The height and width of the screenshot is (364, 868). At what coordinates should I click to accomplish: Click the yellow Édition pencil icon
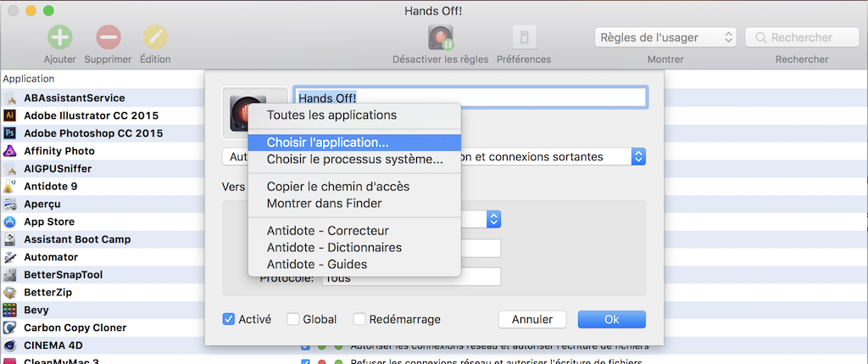[x=155, y=37]
